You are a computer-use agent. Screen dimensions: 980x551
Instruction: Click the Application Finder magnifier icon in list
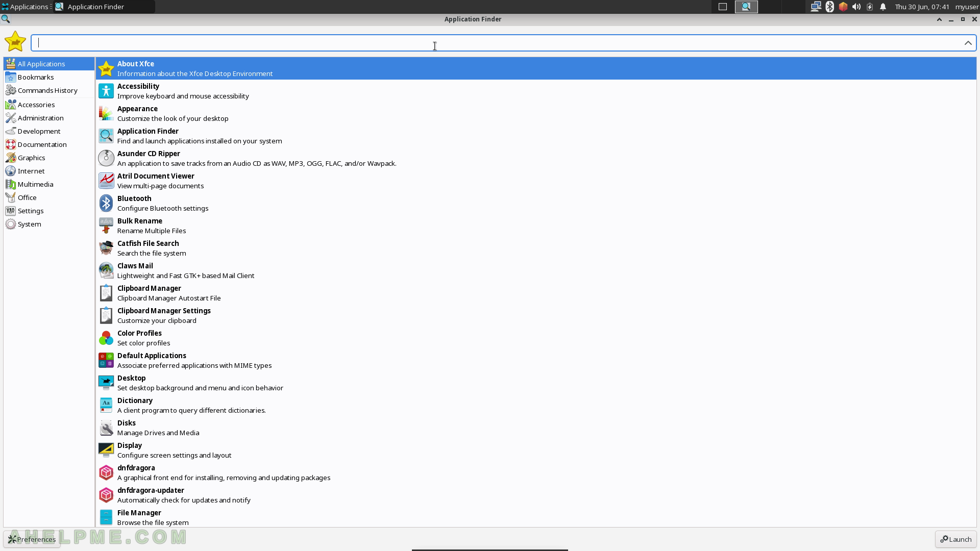(106, 136)
